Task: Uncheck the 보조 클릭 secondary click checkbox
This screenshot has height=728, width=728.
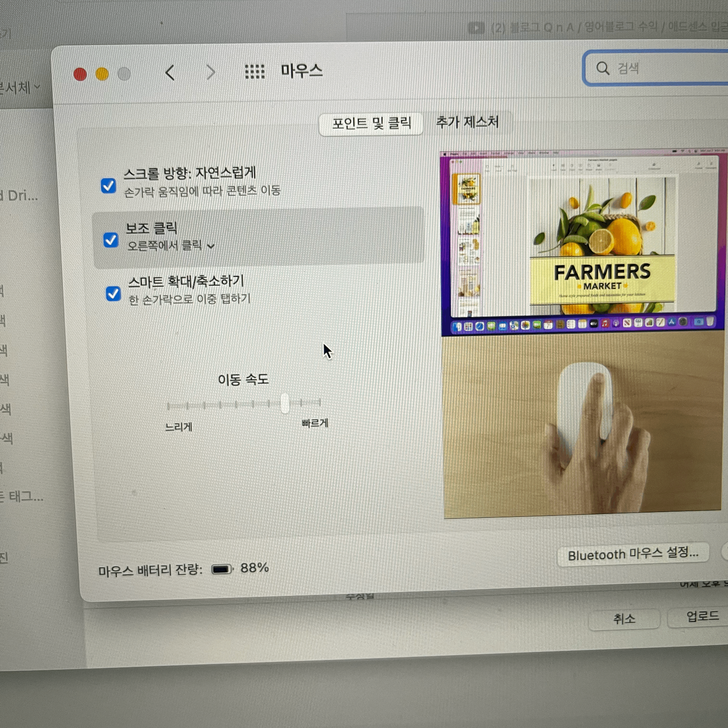Action: 111,240
